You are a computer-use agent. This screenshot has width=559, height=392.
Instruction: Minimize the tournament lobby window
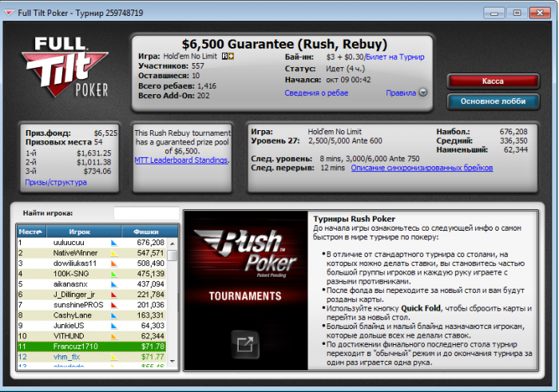(x=494, y=14)
